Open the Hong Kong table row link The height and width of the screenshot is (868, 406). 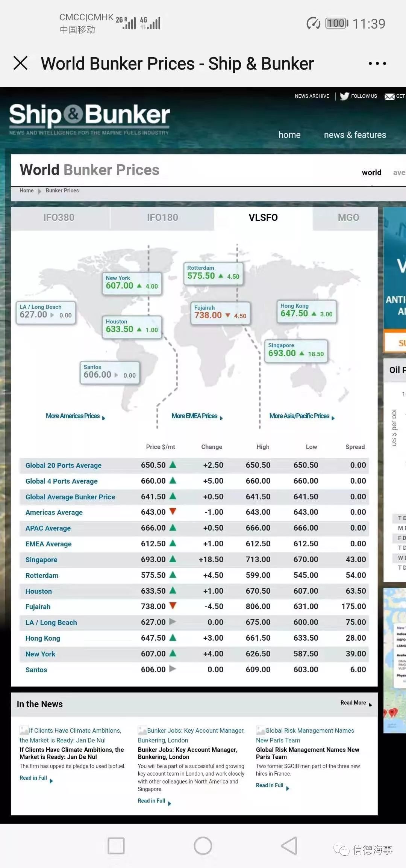tap(43, 638)
